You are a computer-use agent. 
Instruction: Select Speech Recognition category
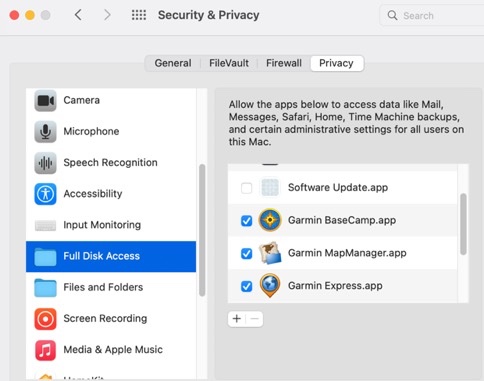(110, 163)
